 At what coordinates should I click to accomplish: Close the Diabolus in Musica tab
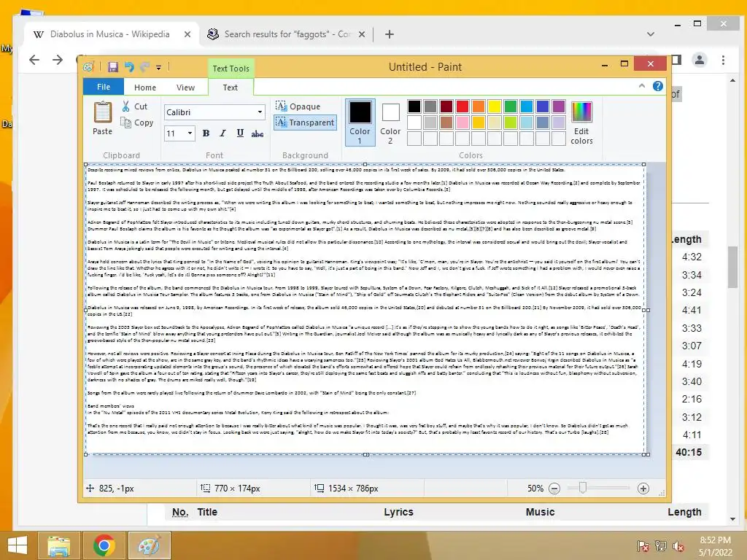(x=187, y=34)
